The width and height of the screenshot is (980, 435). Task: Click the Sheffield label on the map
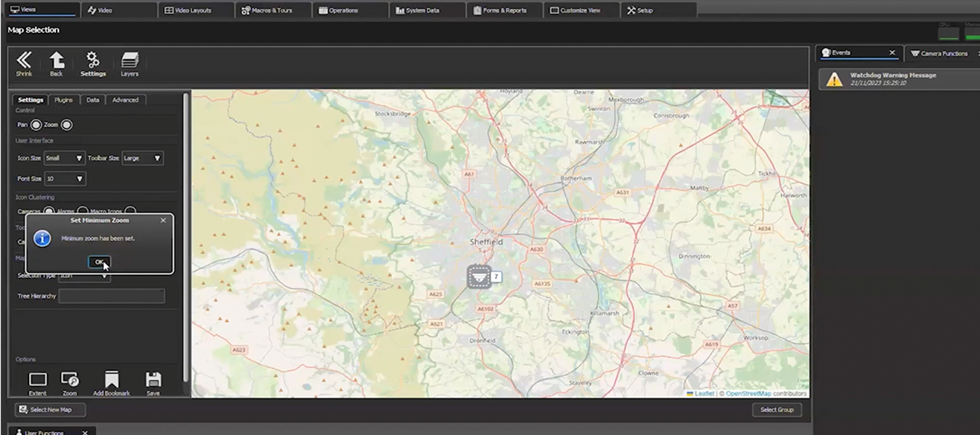(x=486, y=242)
